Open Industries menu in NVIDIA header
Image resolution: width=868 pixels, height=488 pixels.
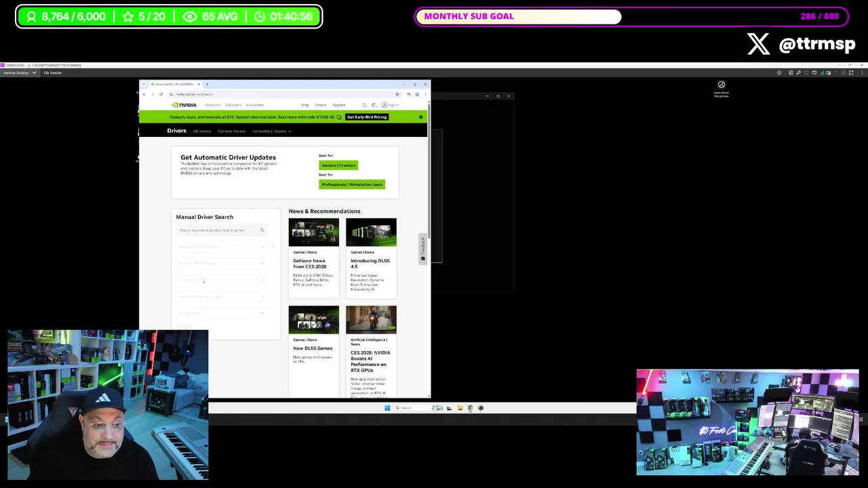[x=255, y=105]
